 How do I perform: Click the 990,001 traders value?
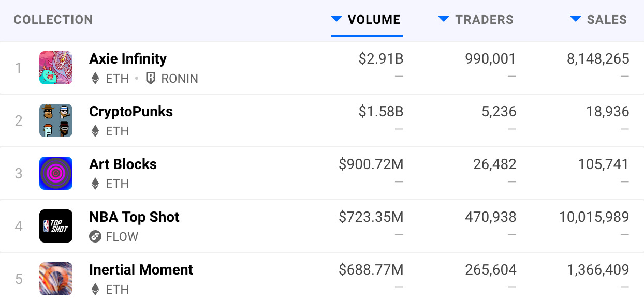coord(491,59)
